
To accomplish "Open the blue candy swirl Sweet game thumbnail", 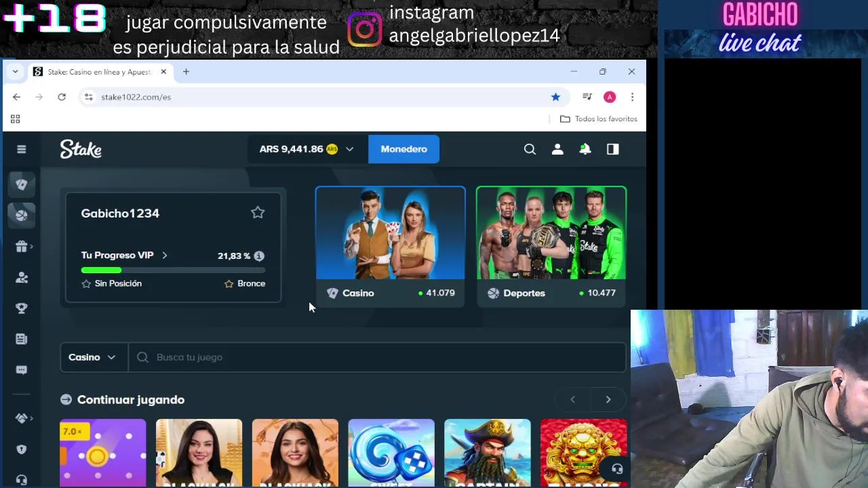I will [391, 453].
